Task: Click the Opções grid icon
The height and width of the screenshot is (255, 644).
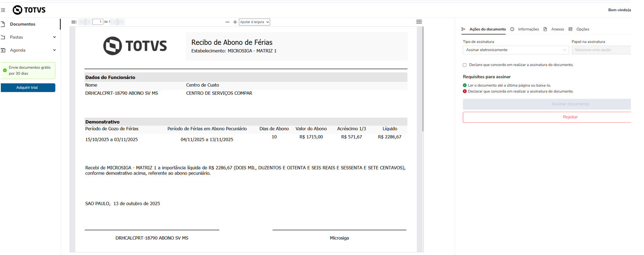Action: click(x=570, y=29)
